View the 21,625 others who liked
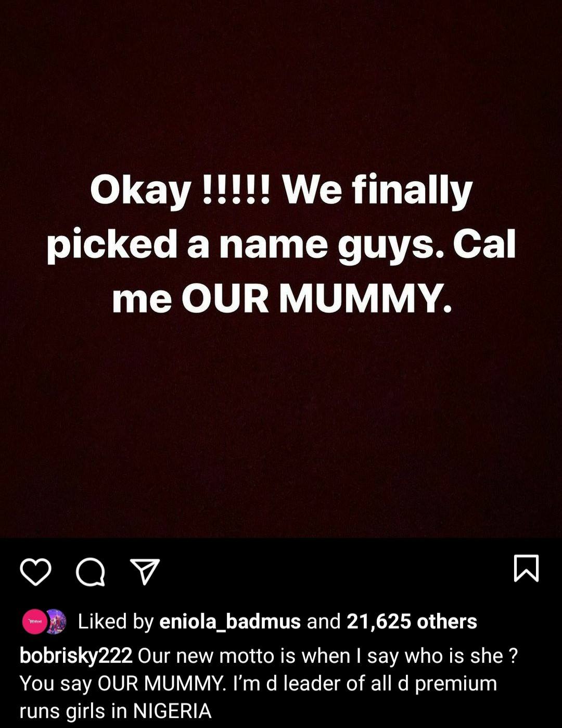562x728 pixels. pos(412,621)
